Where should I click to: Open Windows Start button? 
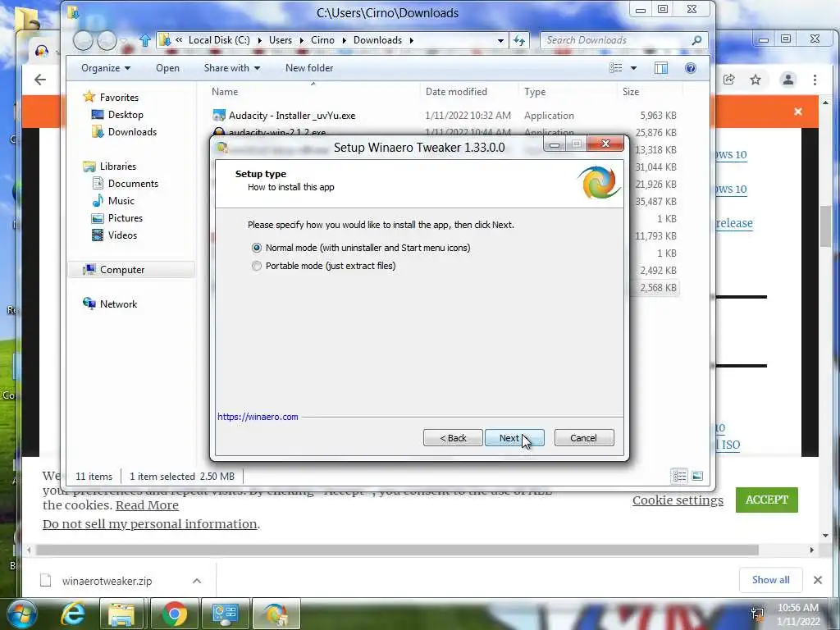21,614
